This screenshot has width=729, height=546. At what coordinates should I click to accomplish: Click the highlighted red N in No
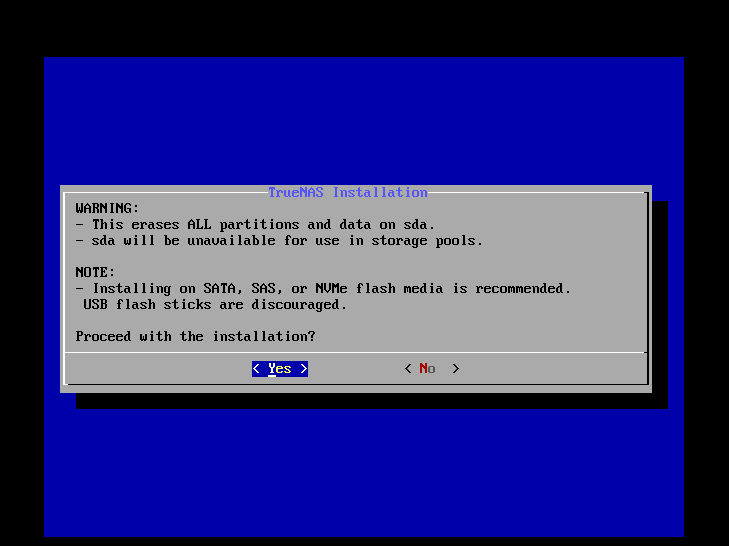424,369
